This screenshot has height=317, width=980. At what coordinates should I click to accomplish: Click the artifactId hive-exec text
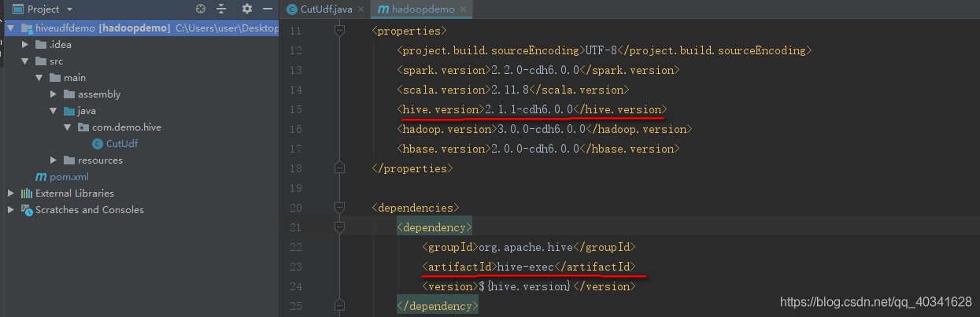(526, 267)
